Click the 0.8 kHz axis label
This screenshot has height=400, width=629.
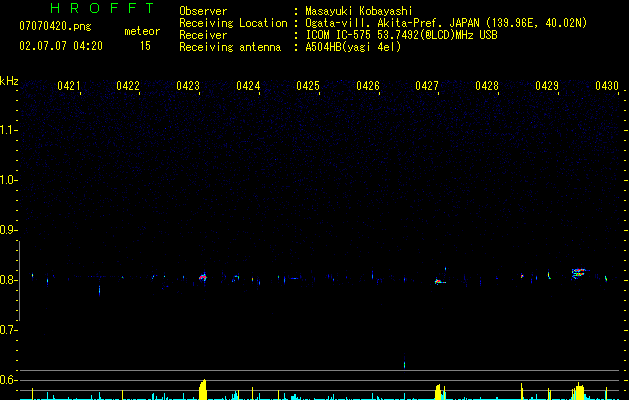9,280
